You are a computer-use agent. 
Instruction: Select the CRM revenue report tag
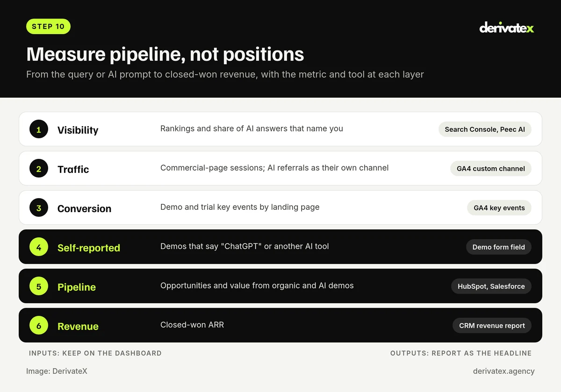492,326
